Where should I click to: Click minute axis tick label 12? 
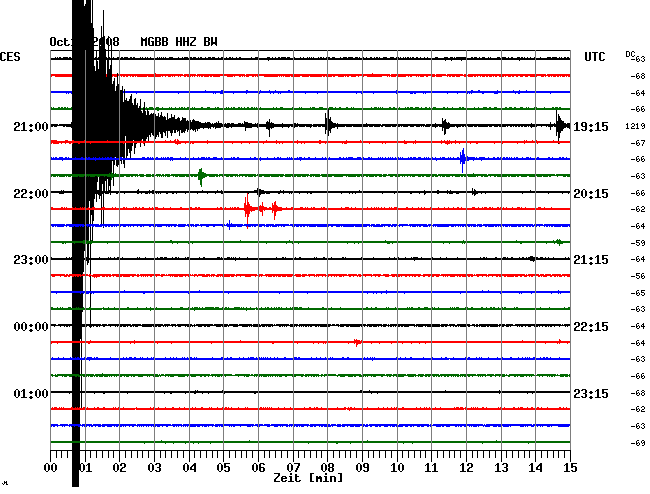466,468
